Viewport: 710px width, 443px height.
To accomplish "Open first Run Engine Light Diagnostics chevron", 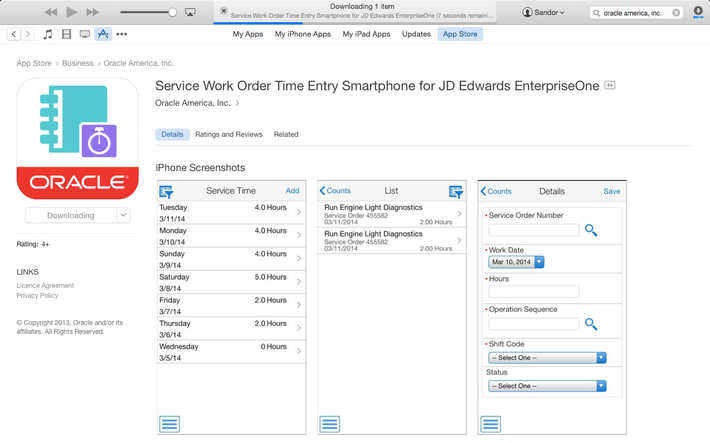I will [459, 214].
